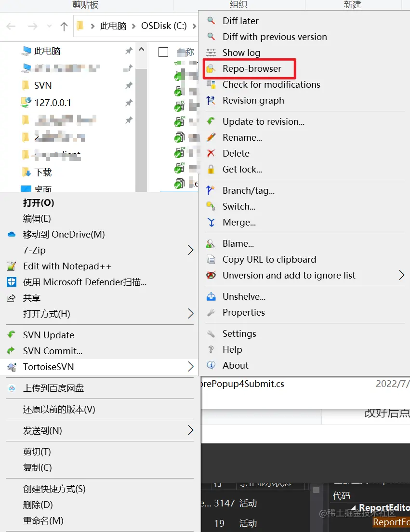
Task: Select 127.0.0.1 in navigation pane
Action: pos(53,103)
